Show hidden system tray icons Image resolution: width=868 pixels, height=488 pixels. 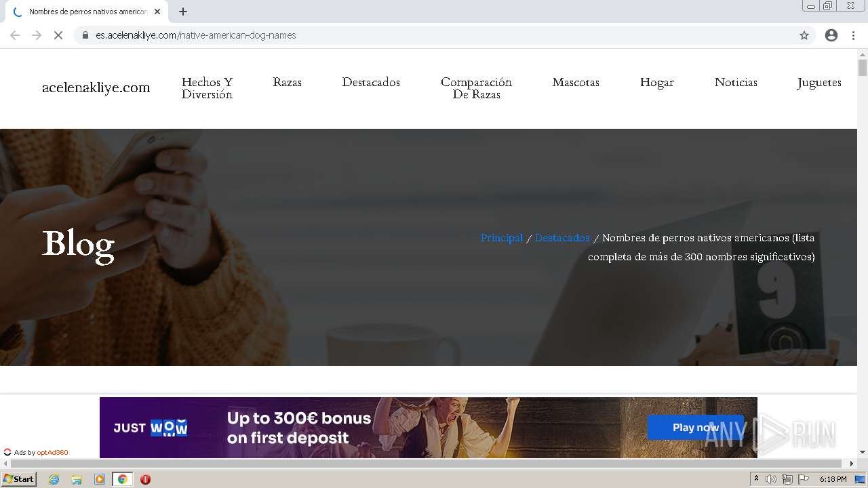coord(757,479)
